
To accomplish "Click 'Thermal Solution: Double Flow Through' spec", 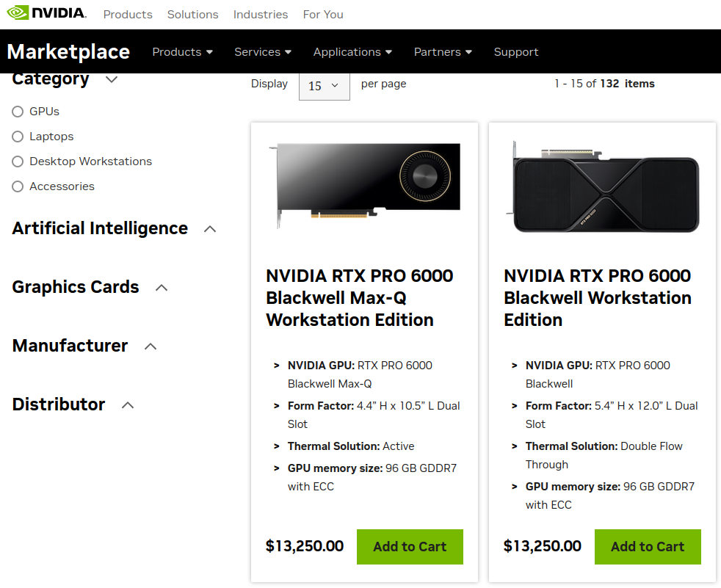I will pyautogui.click(x=604, y=456).
